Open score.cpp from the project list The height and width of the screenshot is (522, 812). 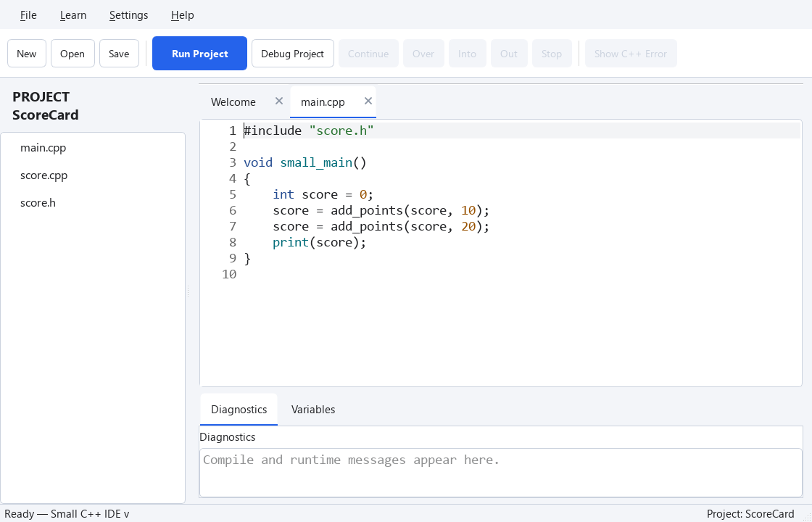93,175
